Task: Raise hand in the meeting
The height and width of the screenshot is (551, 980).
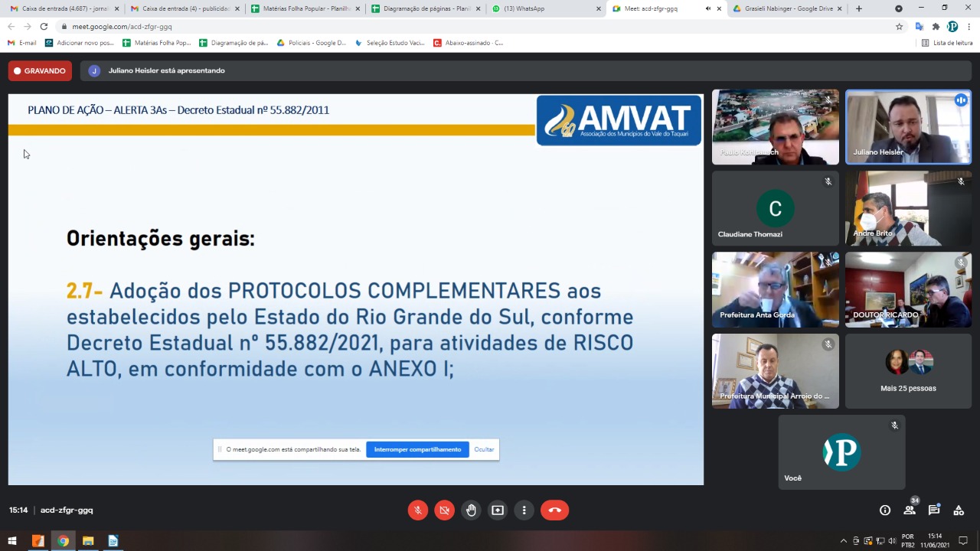Action: pyautogui.click(x=471, y=510)
